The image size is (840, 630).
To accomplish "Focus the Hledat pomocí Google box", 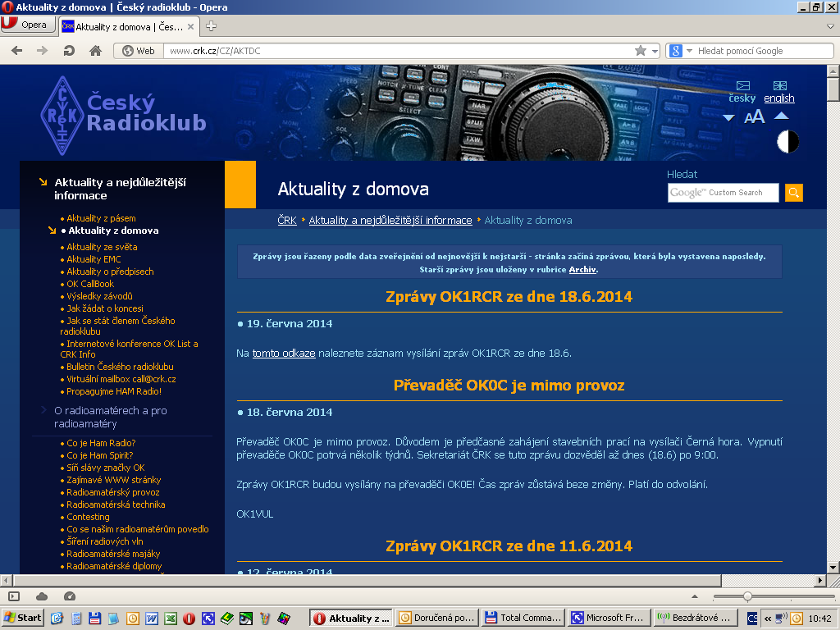I will pos(764,51).
